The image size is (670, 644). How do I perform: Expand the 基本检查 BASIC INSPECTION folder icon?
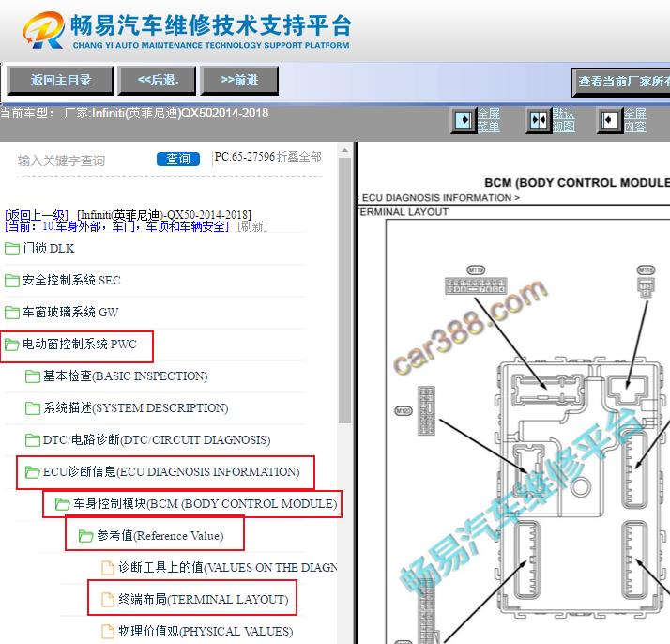pyautogui.click(x=33, y=376)
